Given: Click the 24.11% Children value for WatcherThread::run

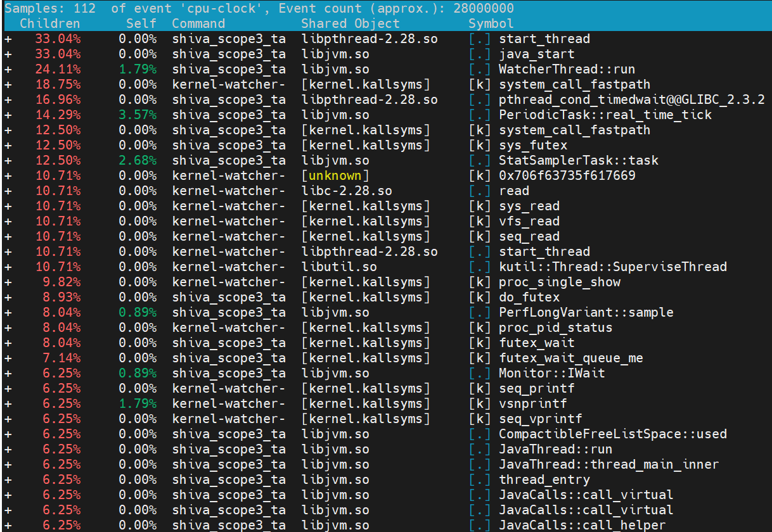Looking at the screenshot, I should [x=58, y=70].
